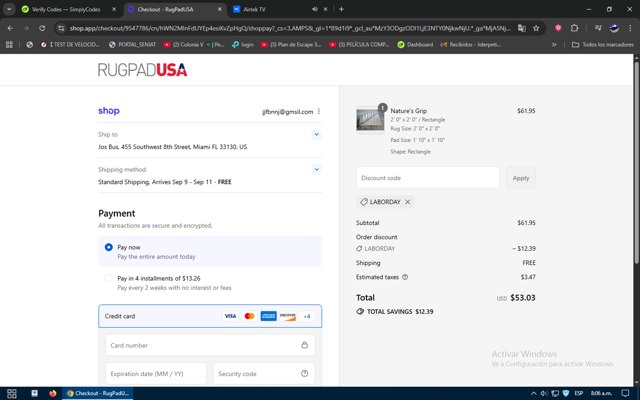
Task: Click the shop logo
Action: 109,111
